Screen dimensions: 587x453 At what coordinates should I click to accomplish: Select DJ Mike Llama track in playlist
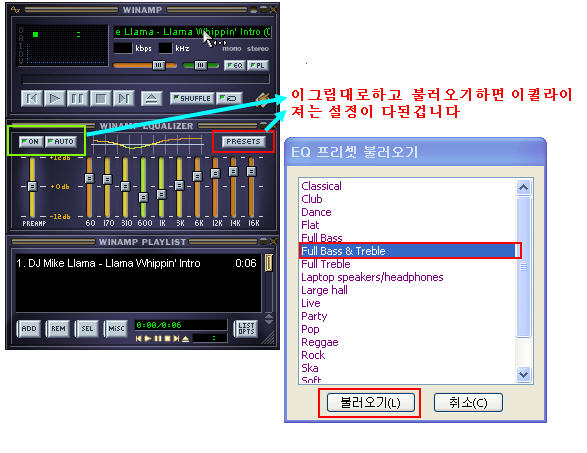coord(137,263)
